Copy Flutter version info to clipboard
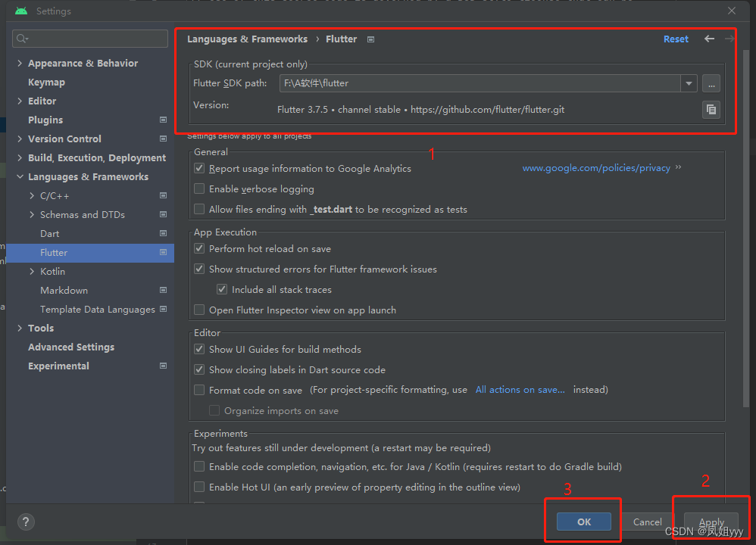Screen dimensions: 756x545 (711, 110)
